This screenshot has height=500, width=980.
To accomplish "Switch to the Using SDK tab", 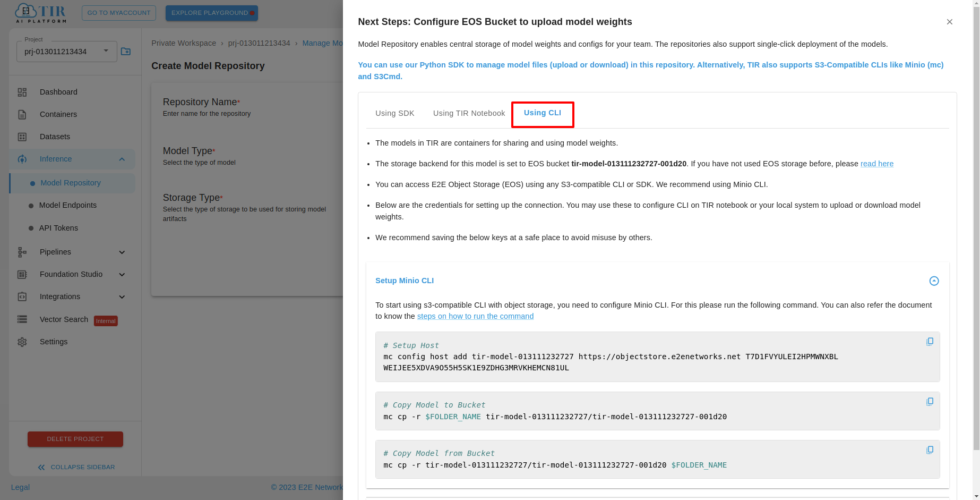I will pos(394,113).
